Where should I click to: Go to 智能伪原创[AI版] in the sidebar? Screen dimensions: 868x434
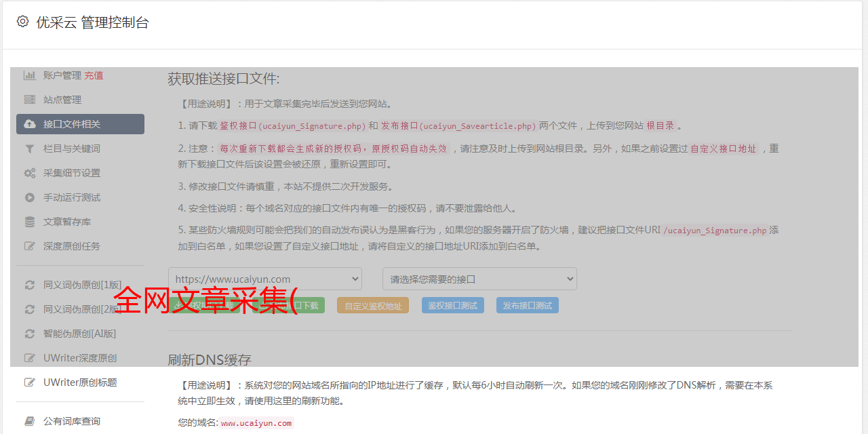pyautogui.click(x=80, y=334)
